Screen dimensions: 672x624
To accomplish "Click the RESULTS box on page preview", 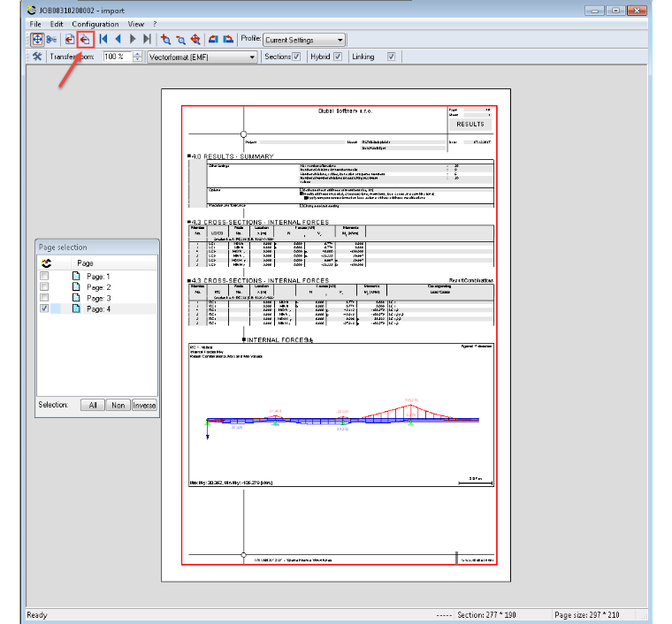I will pyautogui.click(x=470, y=125).
